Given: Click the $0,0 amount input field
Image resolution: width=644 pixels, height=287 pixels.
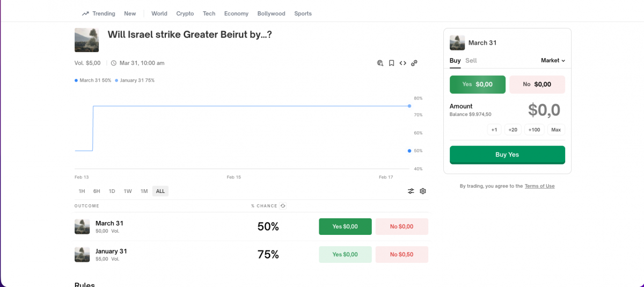Looking at the screenshot, I should pyautogui.click(x=544, y=110).
